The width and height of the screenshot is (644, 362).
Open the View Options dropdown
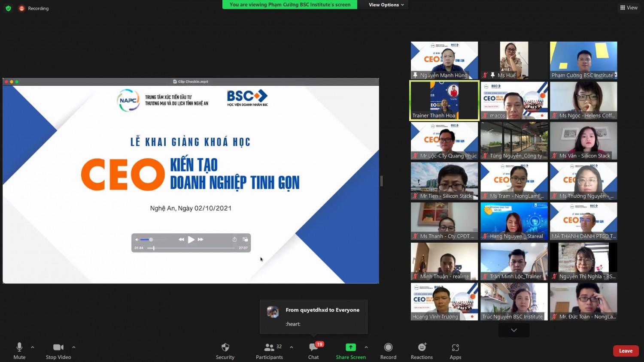386,5
